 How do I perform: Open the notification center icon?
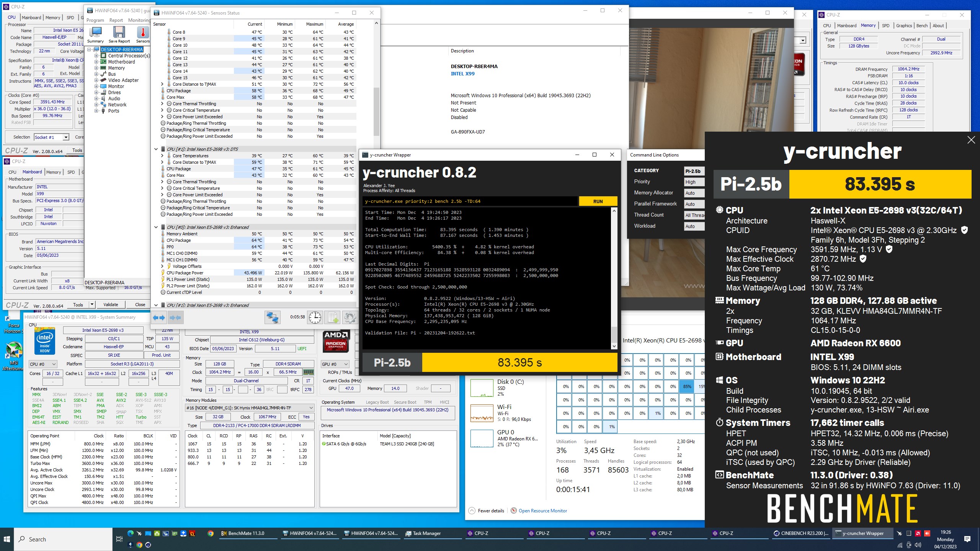pos(967,539)
